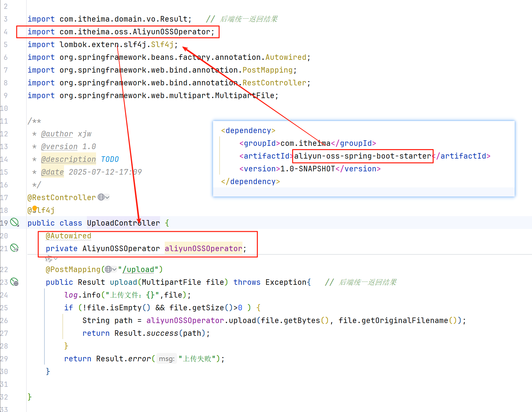The image size is (532, 412).
Task: Open the chevron dropdown after the @RestController globe
Action: point(107,197)
